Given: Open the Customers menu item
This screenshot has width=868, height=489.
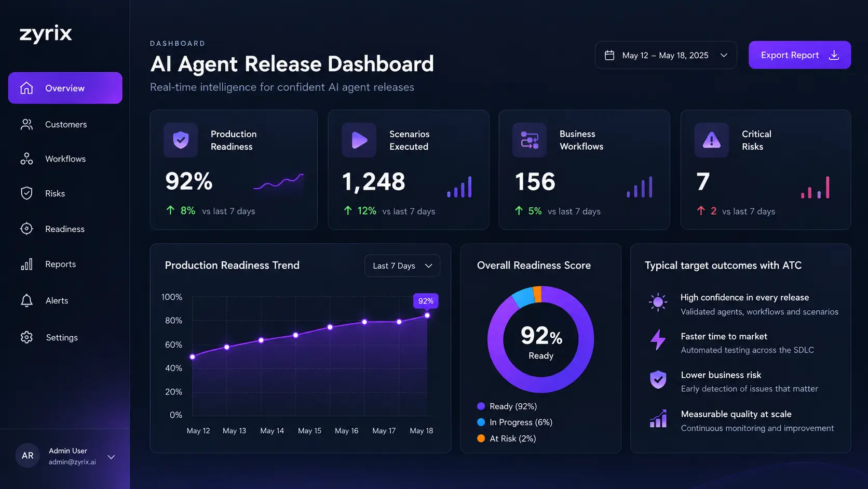Looking at the screenshot, I should click(65, 124).
